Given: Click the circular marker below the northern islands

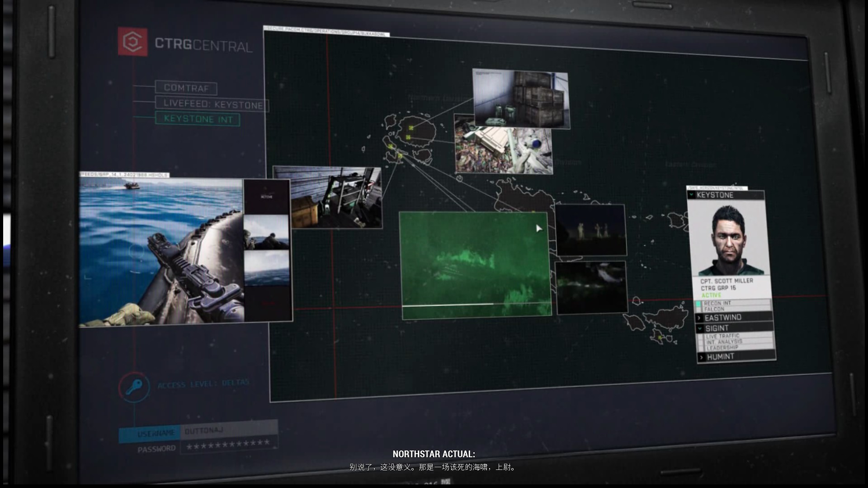Looking at the screenshot, I should coord(459,178).
